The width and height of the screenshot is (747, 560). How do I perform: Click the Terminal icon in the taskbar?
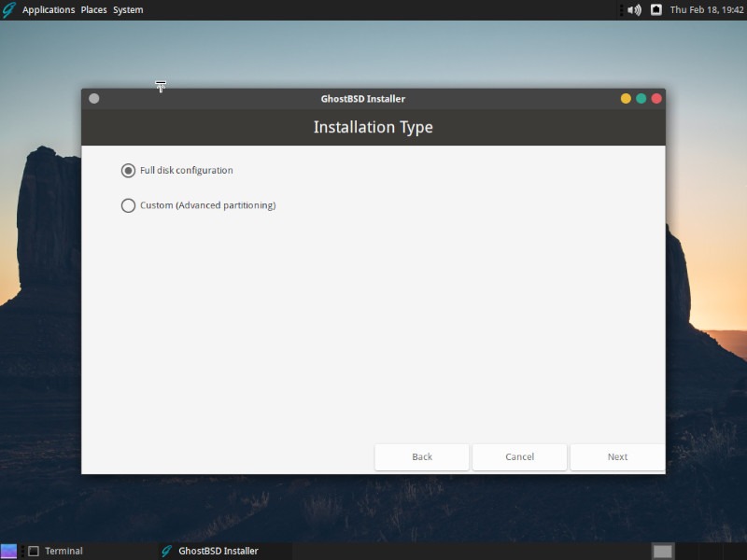coord(35,551)
